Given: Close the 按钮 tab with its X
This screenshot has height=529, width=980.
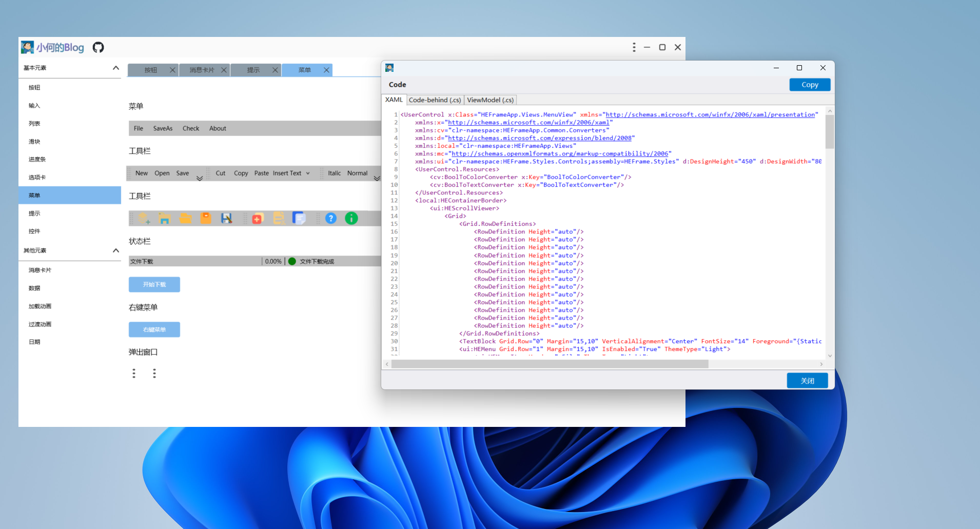Looking at the screenshot, I should [172, 70].
